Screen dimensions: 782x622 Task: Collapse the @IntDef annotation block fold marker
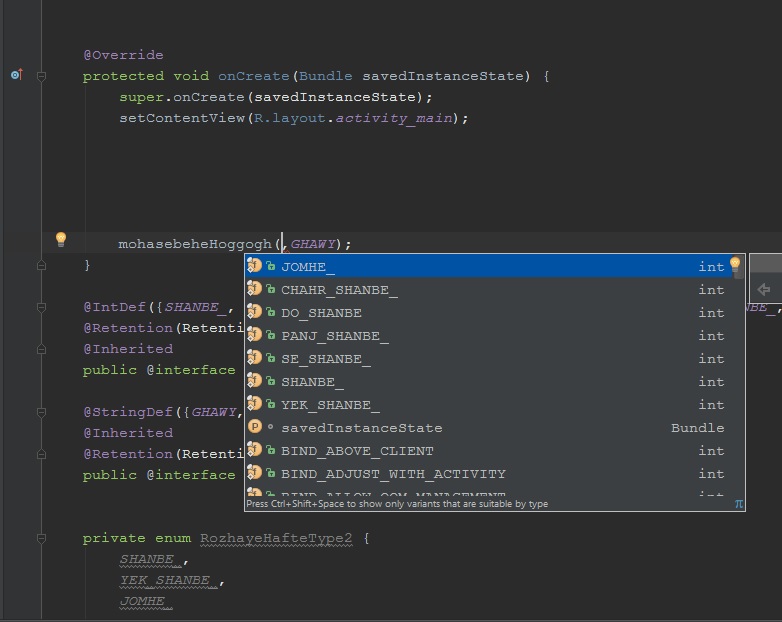point(41,307)
